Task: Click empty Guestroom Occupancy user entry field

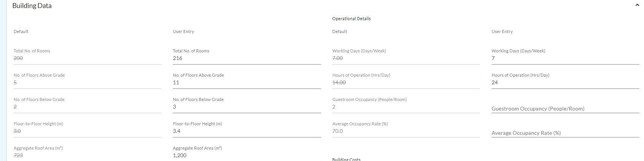Action: tap(565, 109)
